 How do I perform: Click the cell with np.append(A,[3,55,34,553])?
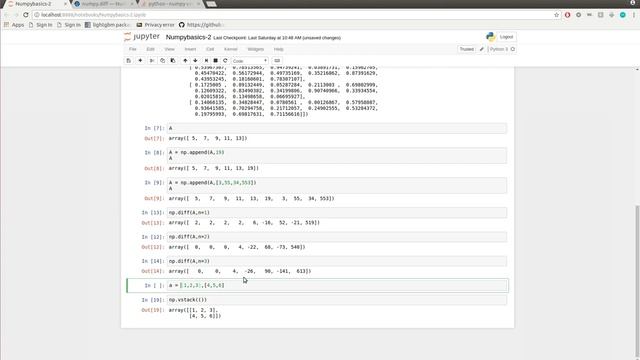(x=337, y=185)
